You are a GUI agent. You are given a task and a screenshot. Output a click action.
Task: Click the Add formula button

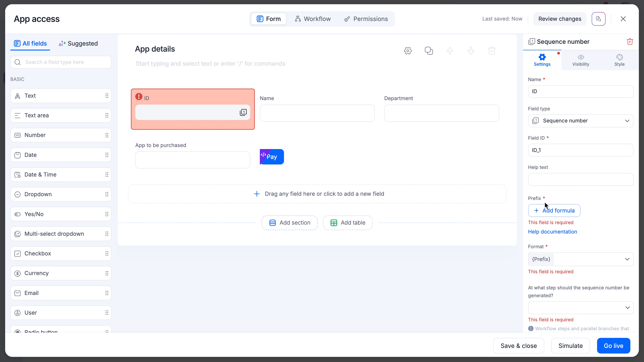pos(554,210)
